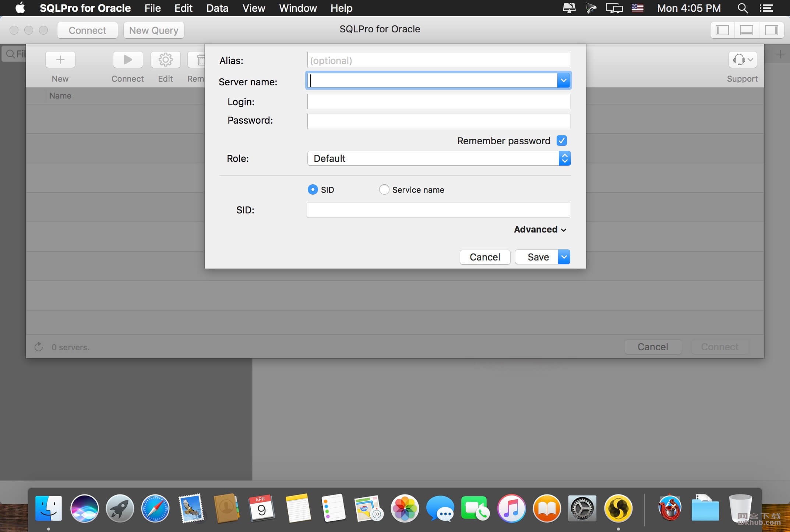Viewport: 790px width, 532px height.
Task: Click the Connect play icon in toolbar
Action: click(x=128, y=60)
